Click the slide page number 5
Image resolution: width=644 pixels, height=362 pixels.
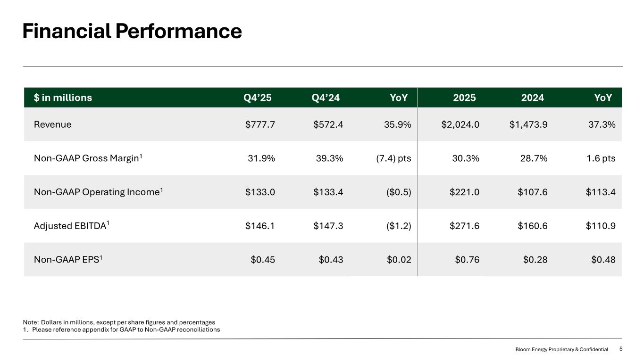point(621,349)
